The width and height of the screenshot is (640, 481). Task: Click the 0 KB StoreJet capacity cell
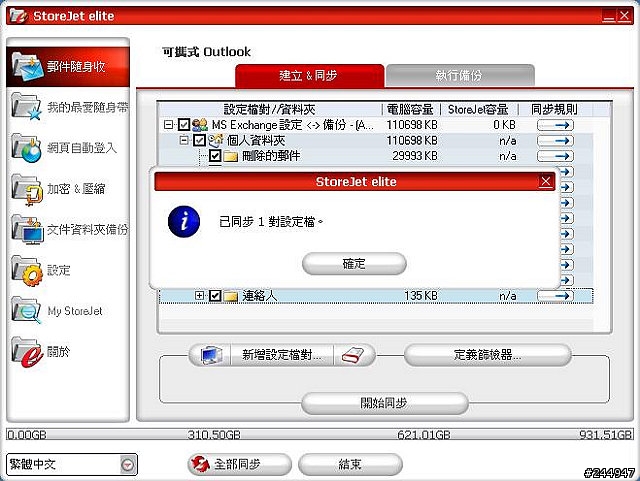(504, 125)
